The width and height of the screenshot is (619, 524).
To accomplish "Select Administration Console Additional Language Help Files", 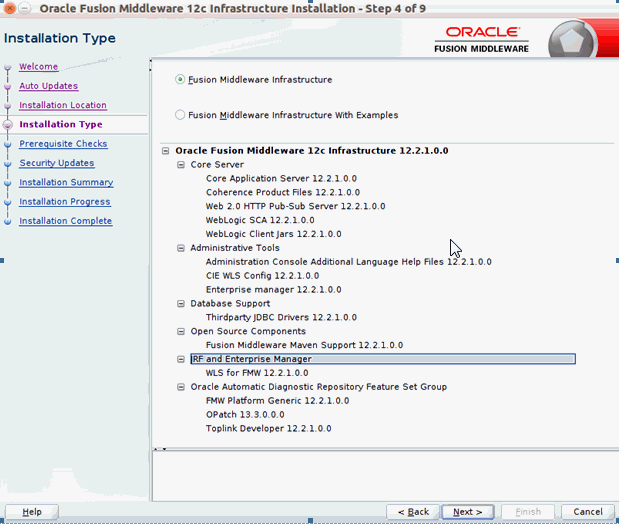I will (349, 262).
